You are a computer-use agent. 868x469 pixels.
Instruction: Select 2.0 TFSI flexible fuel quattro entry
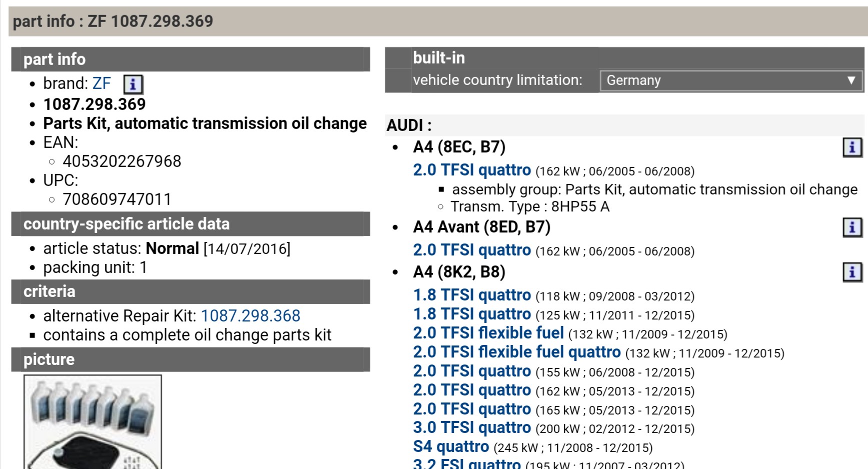pyautogui.click(x=516, y=352)
